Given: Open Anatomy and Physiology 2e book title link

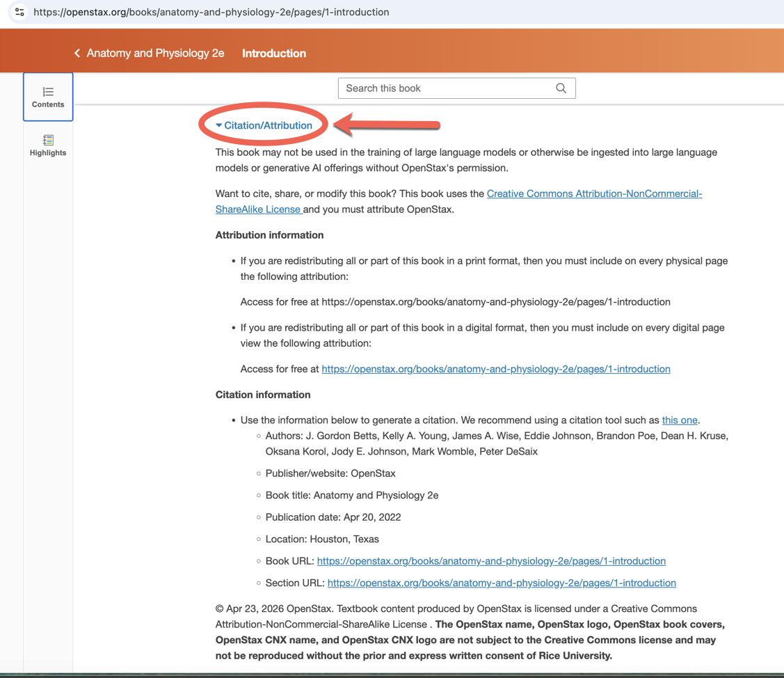Looking at the screenshot, I should (156, 53).
